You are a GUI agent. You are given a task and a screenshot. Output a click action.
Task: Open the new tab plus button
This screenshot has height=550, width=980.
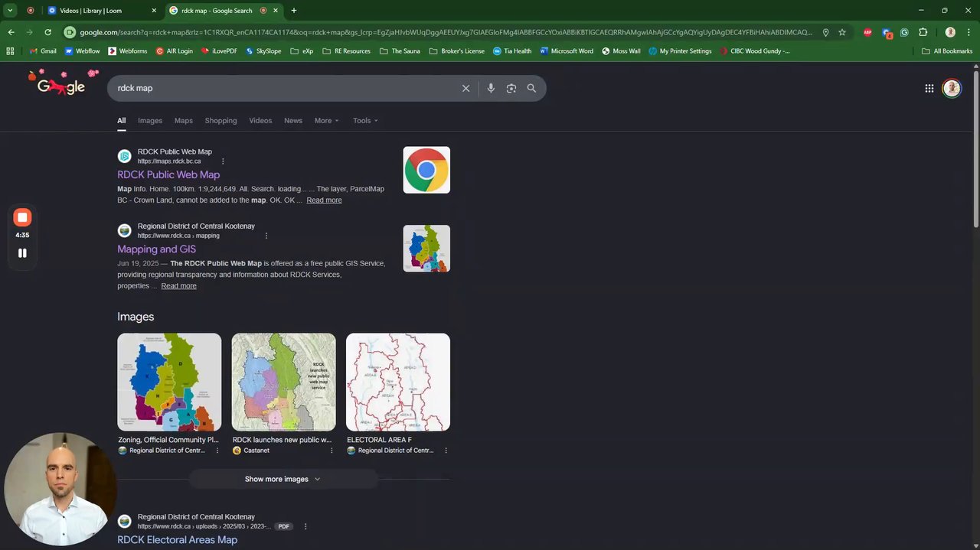[294, 11]
